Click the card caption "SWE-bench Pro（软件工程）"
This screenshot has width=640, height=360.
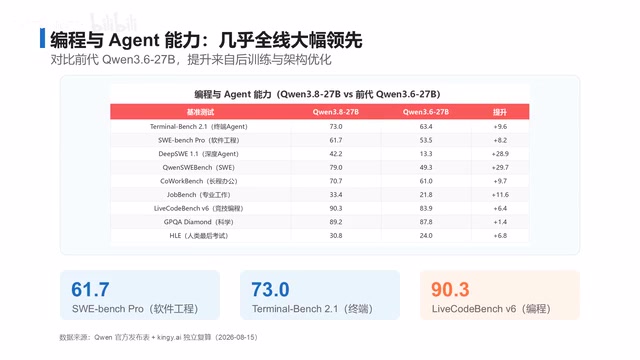135,309
